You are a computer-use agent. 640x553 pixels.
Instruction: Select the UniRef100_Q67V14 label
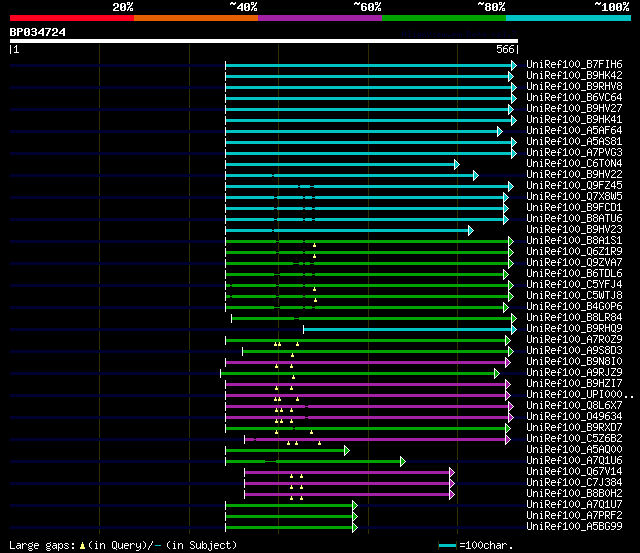[574, 472]
